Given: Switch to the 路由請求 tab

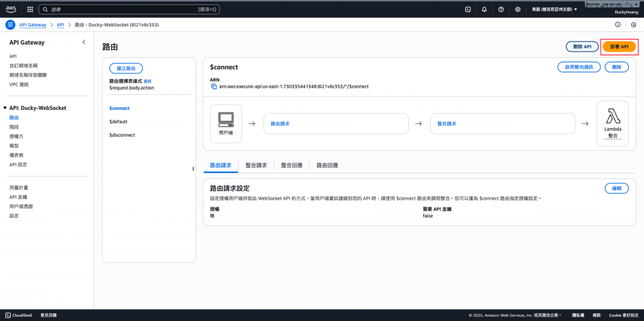Looking at the screenshot, I should point(221,165).
